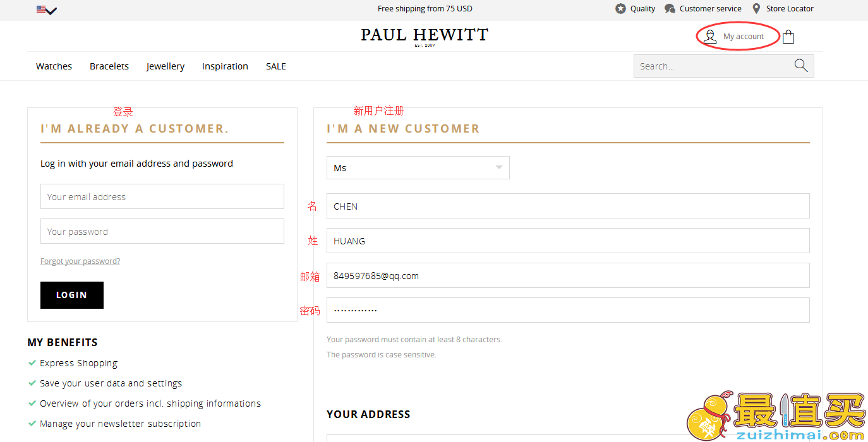This screenshot has width=868, height=442.
Task: Open the Watches menu
Action: click(x=54, y=66)
